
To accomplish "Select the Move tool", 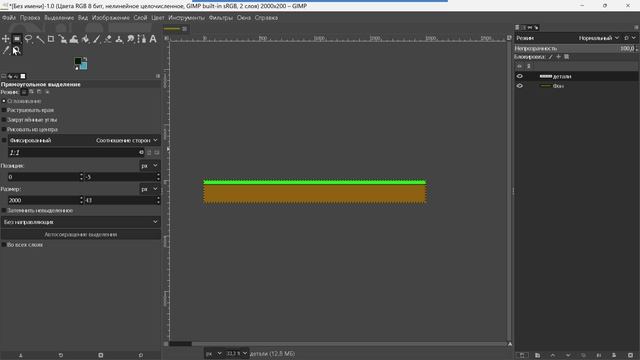I will (x=6, y=39).
